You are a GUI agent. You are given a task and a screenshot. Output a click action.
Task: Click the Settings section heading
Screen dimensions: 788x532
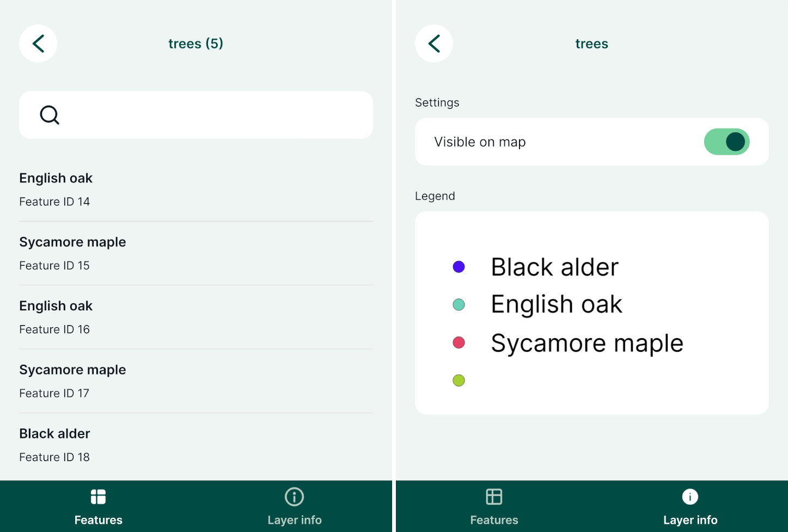437,102
